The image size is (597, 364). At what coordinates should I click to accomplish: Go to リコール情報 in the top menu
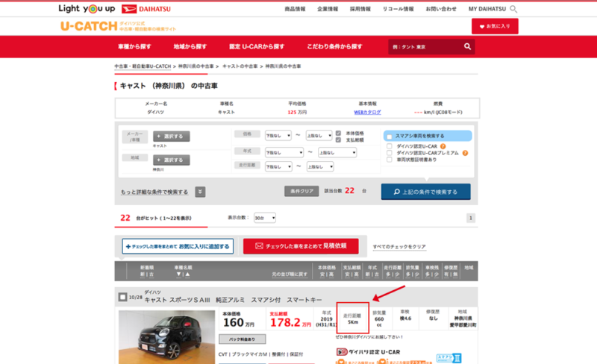[x=398, y=9]
